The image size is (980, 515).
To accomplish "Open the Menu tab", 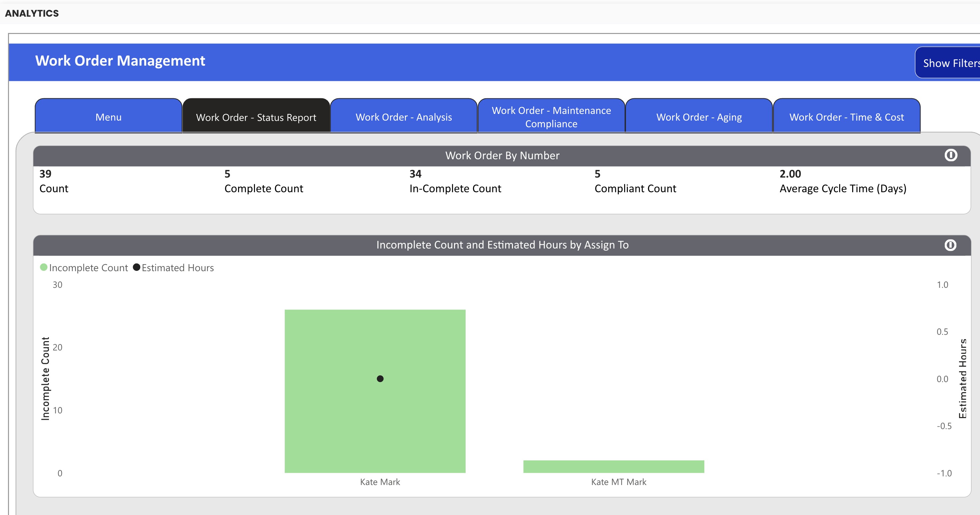I will [x=109, y=117].
